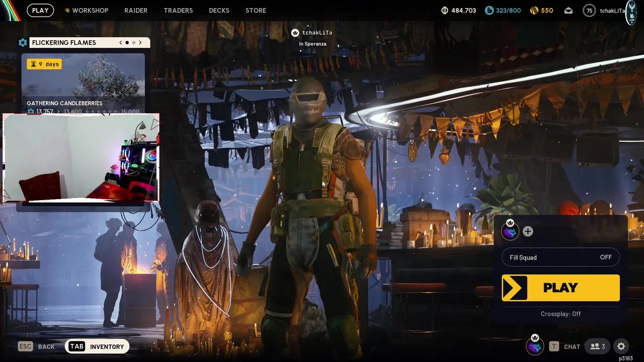This screenshot has width=644, height=362.
Task: Toggle Fill Squad off setting
Action: tap(560, 257)
